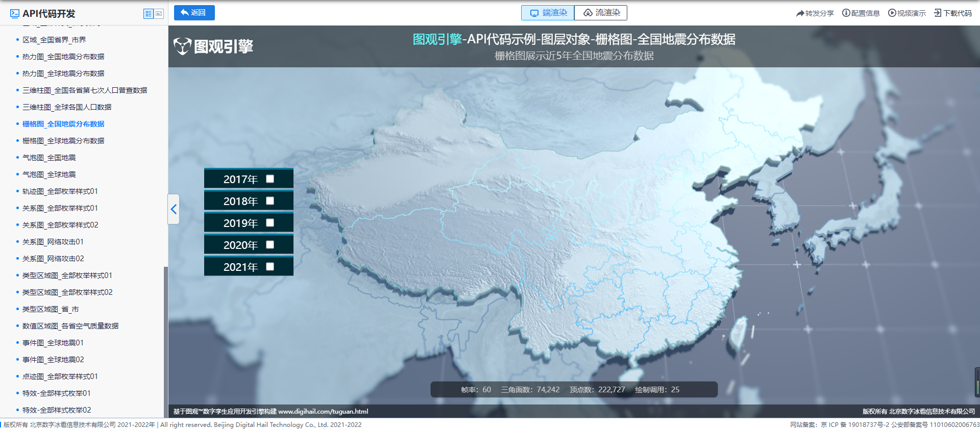Open 关系图_全部枚举样式02 example
Screen dimensions: 980x430
[x=60, y=225]
